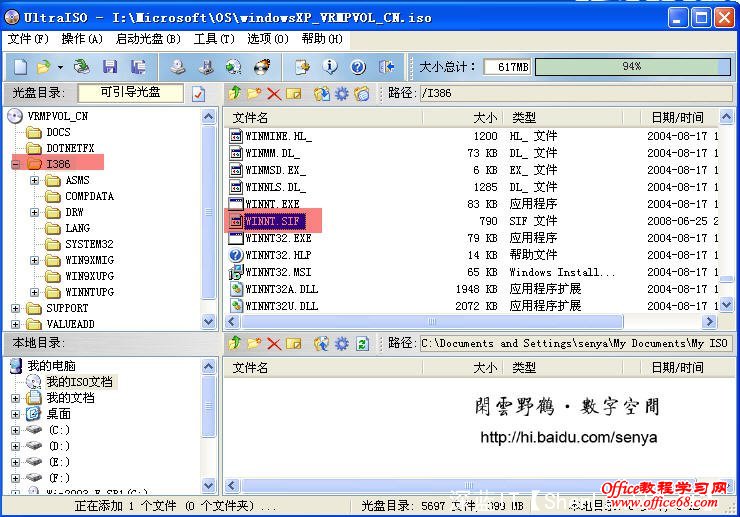Viewport: 740px width, 517px height.
Task: Click the Extract icon in the disc toolbar
Action: point(322,93)
